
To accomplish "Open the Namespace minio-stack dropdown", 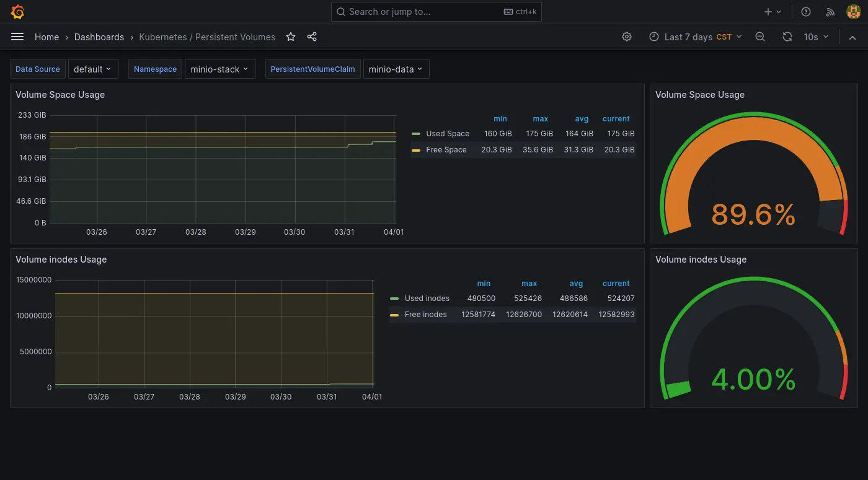I will coord(219,69).
